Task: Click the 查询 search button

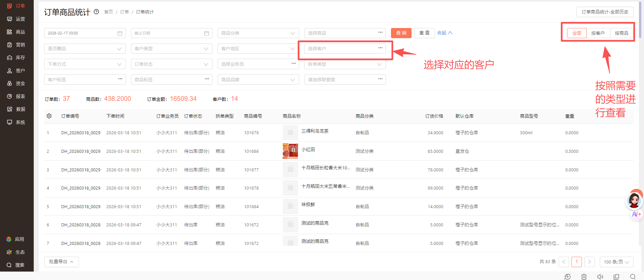Action: point(401,33)
